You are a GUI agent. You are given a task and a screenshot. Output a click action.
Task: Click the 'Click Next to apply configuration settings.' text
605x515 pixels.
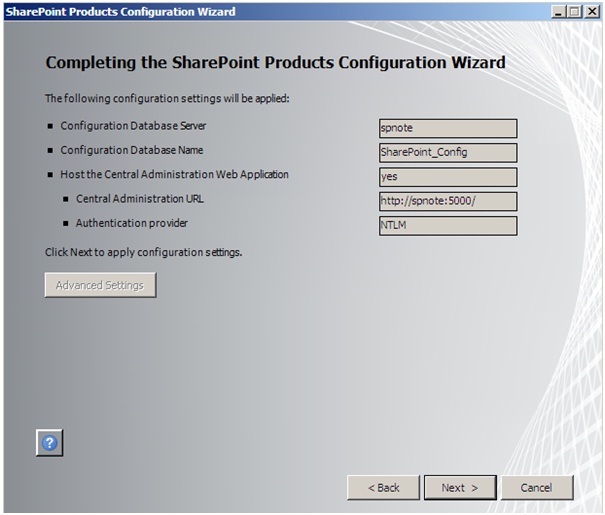coord(144,252)
